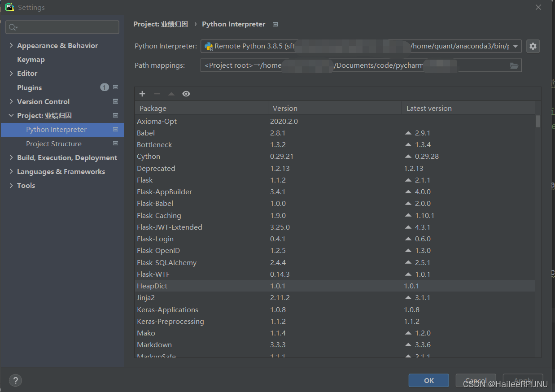Click the OK button
The image size is (555, 392).
pos(428,380)
